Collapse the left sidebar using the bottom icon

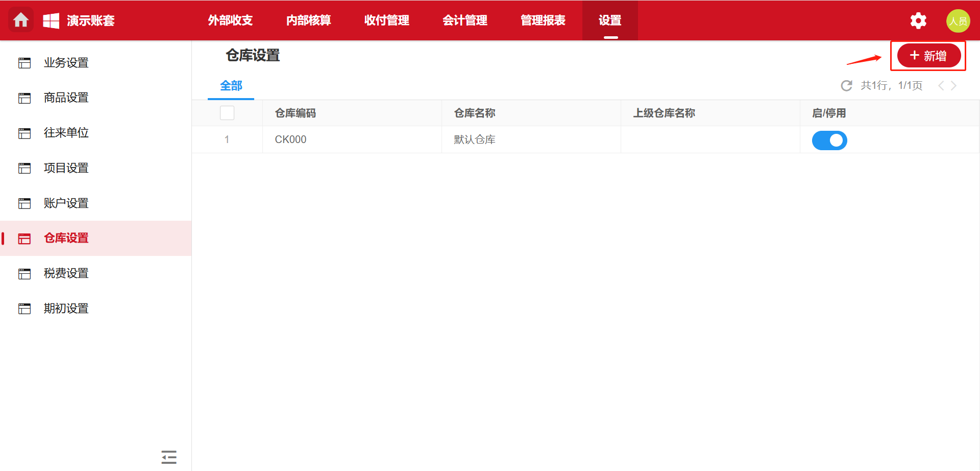(168, 457)
